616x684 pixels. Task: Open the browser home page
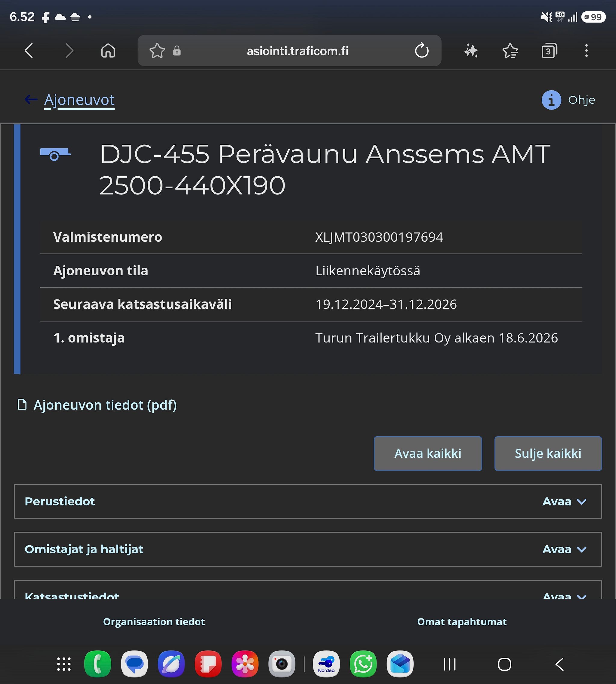pyautogui.click(x=108, y=51)
